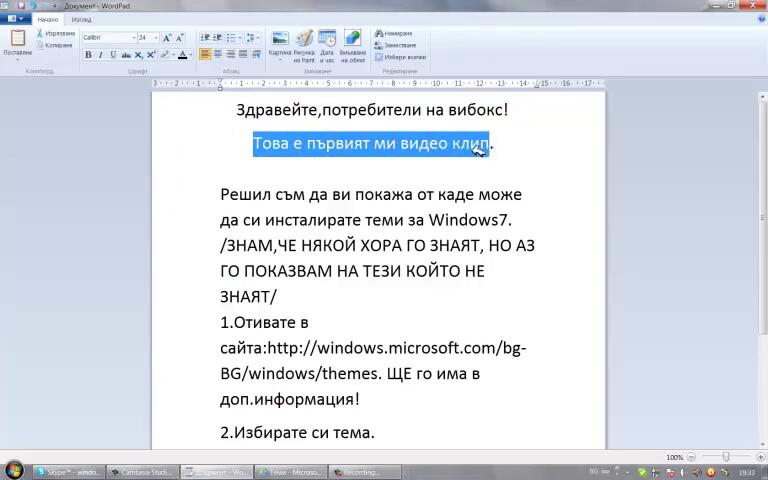Toggle bold formatting
768x480 pixels.
coord(88,55)
